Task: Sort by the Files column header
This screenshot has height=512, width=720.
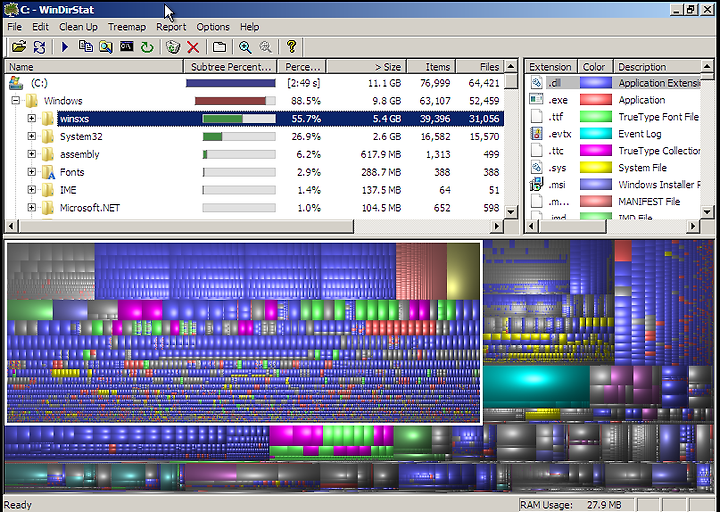Action: [x=480, y=67]
